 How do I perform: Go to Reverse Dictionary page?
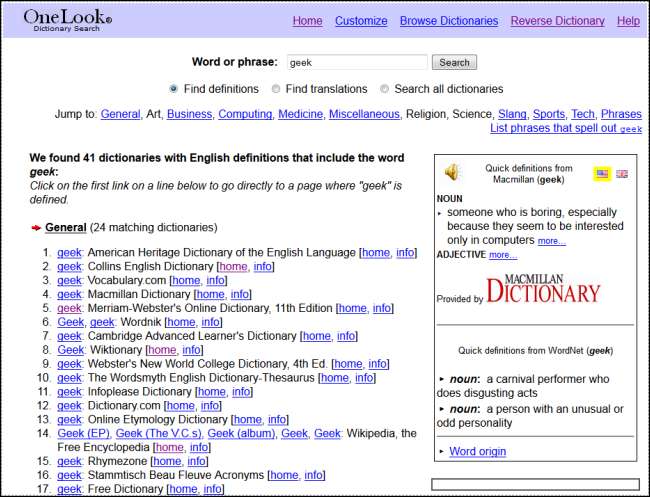[557, 21]
